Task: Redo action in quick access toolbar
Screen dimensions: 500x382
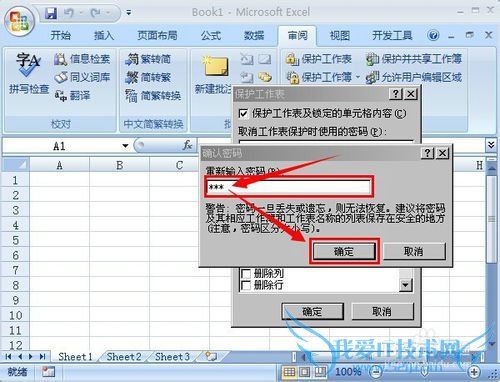Action: point(96,13)
